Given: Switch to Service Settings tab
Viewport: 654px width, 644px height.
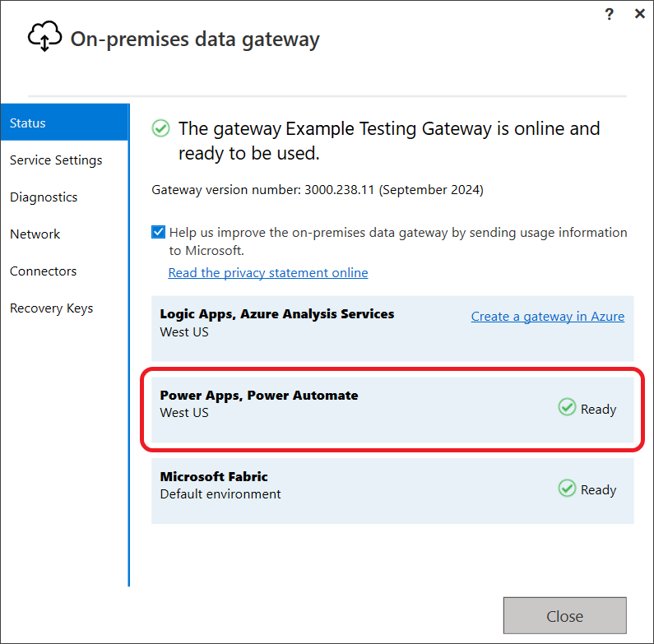Looking at the screenshot, I should (56, 160).
